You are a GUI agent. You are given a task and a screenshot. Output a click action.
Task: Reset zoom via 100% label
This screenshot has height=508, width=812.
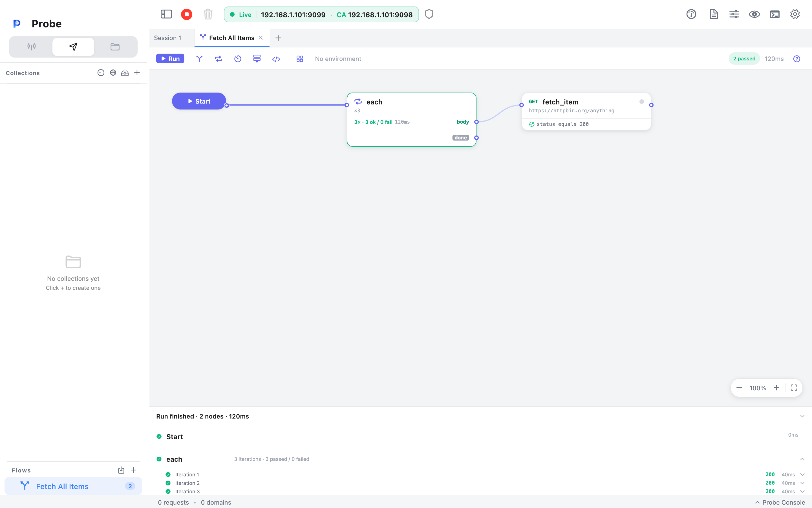(758, 388)
